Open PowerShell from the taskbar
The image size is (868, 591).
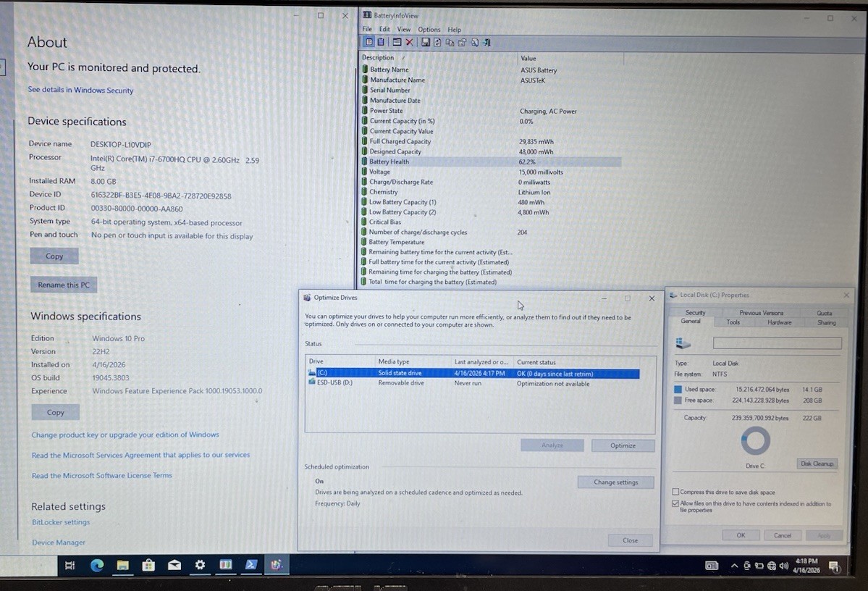coord(250,565)
